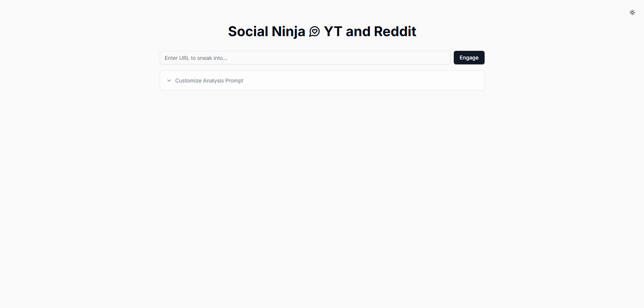The image size is (644, 308).
Task: Select the URL input box next to Engage
Action: pyautogui.click(x=305, y=58)
